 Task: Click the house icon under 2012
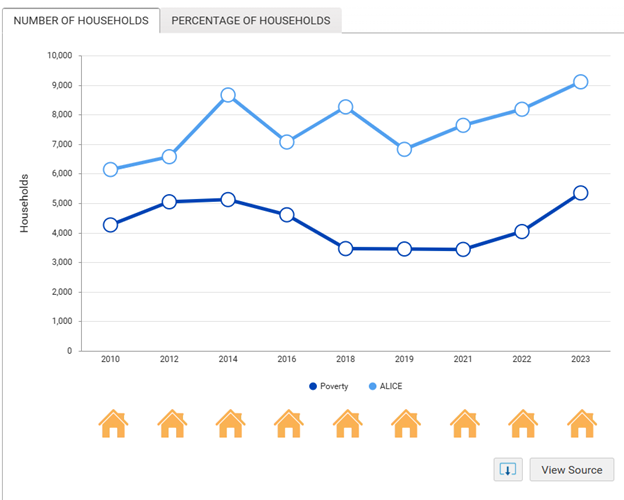(172, 424)
